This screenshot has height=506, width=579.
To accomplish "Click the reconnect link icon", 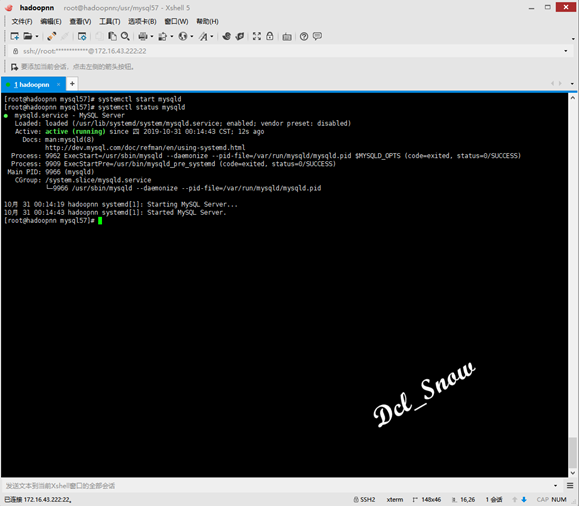I will [52, 36].
